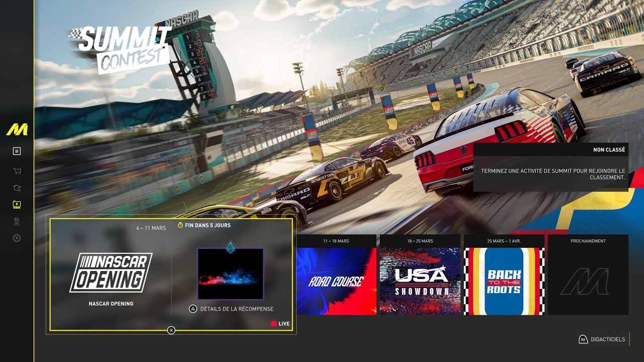Open the Didacticiels tutorials
This screenshot has width=644, height=362.
(x=608, y=339)
